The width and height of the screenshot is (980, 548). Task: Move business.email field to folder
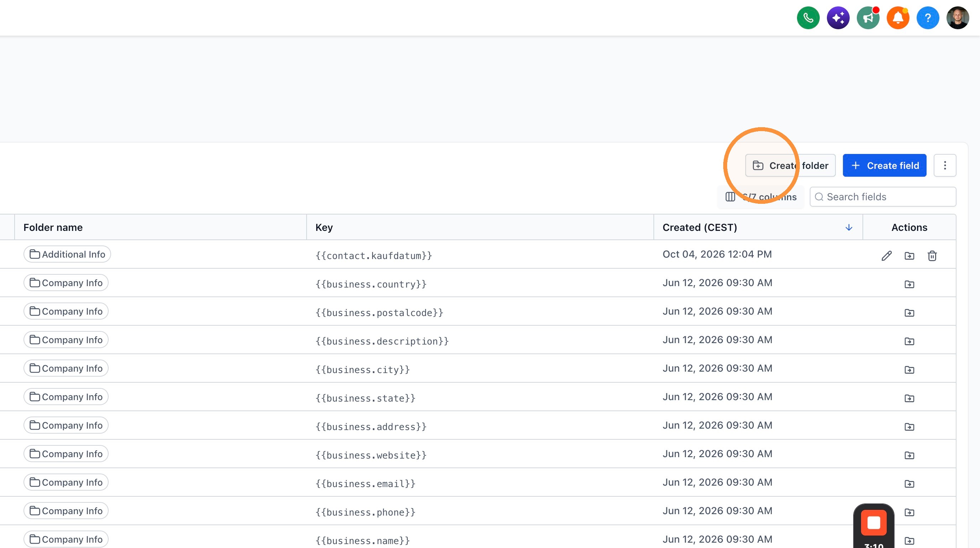pyautogui.click(x=909, y=484)
